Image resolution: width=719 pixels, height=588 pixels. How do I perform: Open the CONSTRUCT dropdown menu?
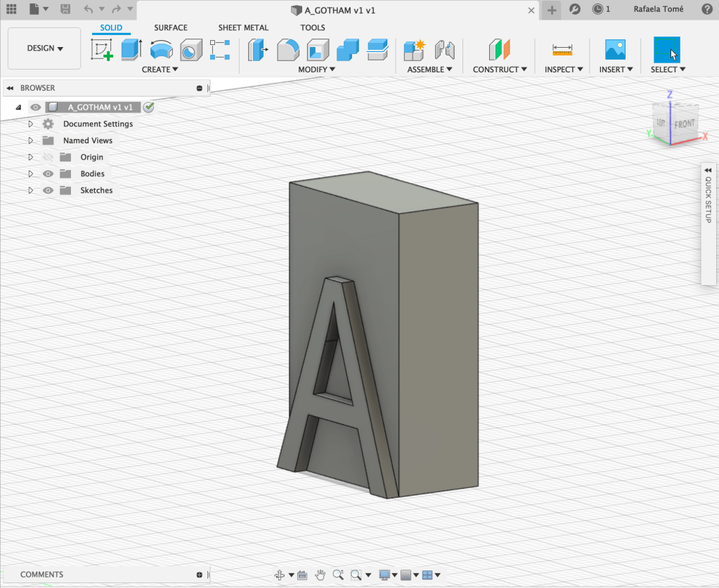point(500,70)
